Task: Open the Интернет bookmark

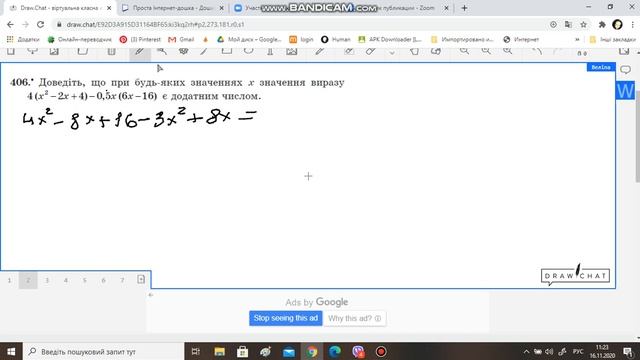Action: [x=521, y=39]
